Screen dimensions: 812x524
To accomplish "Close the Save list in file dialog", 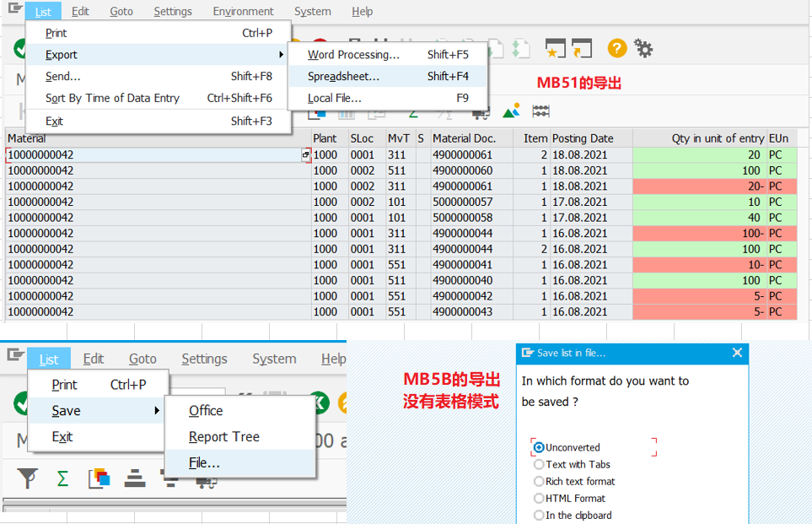I will tap(738, 353).
